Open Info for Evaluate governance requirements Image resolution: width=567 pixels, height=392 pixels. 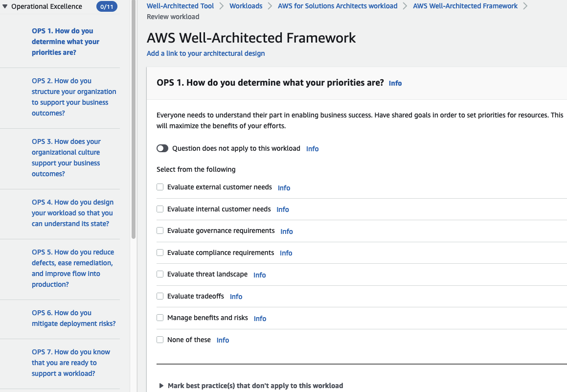(287, 231)
